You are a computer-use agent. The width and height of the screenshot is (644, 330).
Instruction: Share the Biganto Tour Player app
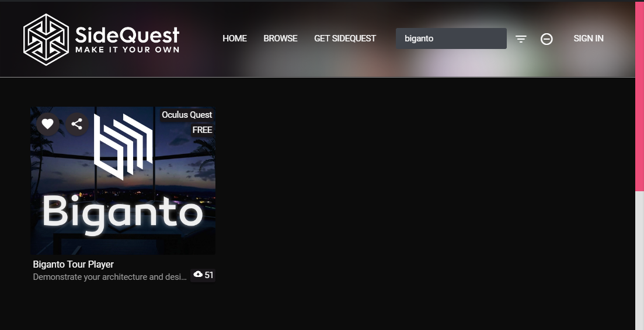(76, 124)
